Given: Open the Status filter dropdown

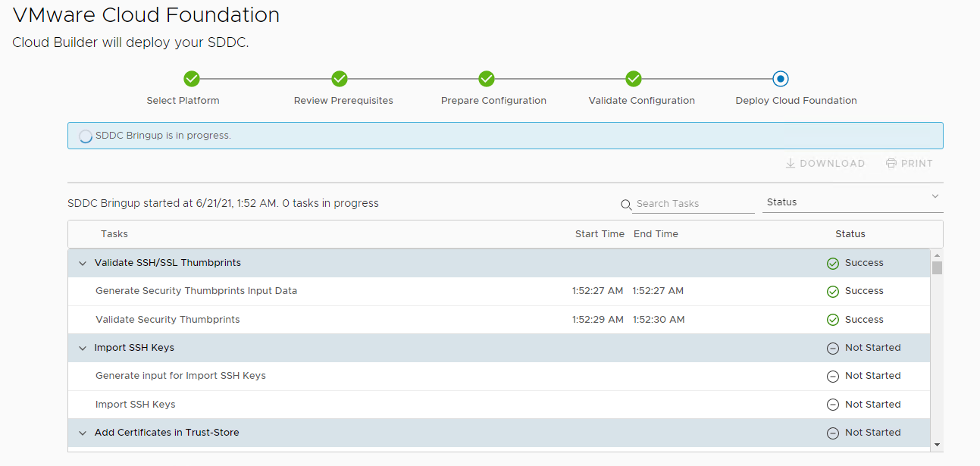Looking at the screenshot, I should 853,202.
